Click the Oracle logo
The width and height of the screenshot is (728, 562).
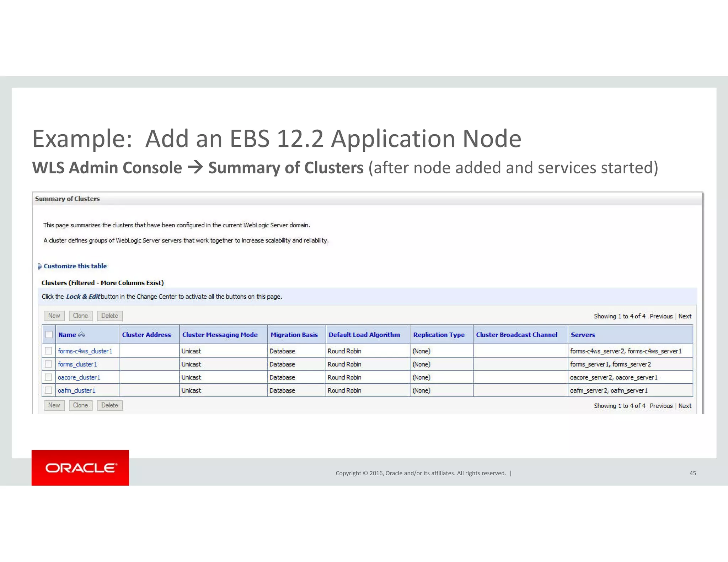point(80,468)
